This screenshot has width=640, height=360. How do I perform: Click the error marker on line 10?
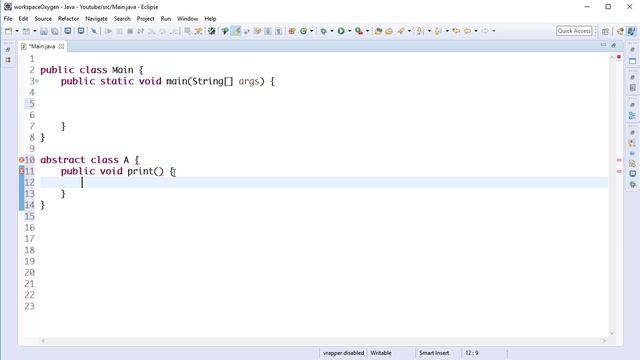pos(22,160)
